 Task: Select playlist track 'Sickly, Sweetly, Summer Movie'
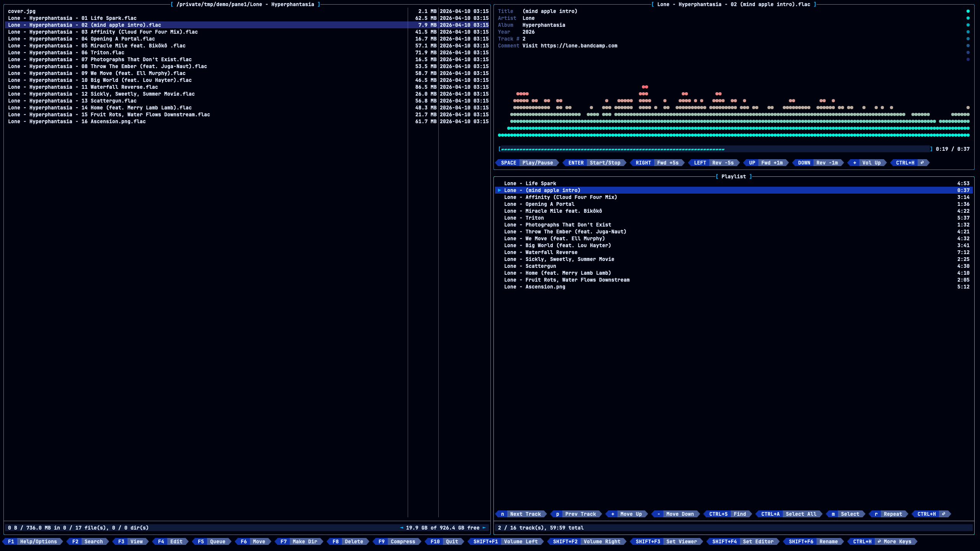pyautogui.click(x=734, y=259)
